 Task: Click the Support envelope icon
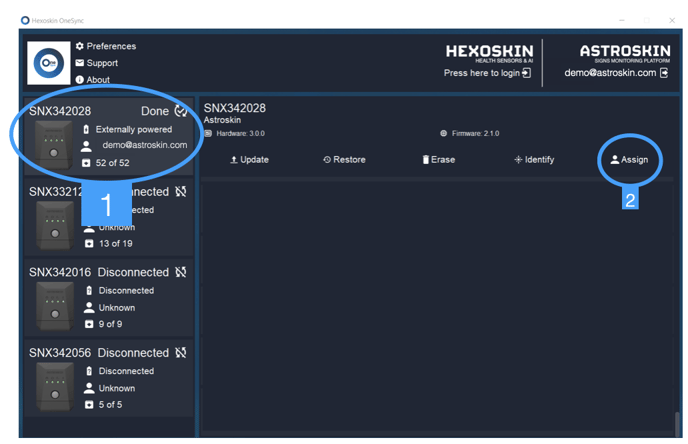coord(79,63)
